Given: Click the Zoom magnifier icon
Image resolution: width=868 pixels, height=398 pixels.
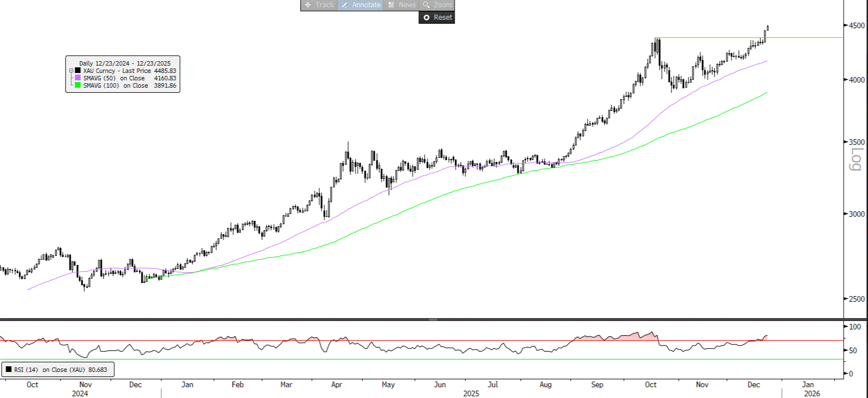Looking at the screenshot, I should click(x=426, y=5).
